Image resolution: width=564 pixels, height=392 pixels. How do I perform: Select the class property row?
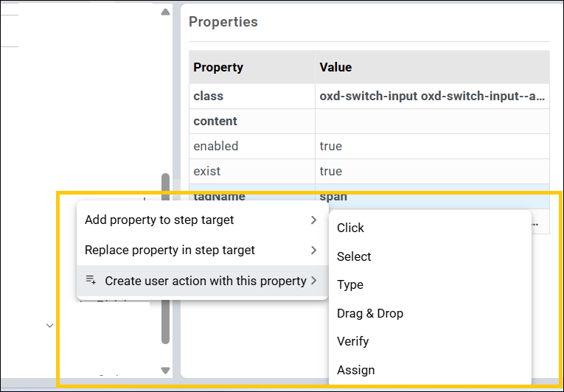[209, 97]
